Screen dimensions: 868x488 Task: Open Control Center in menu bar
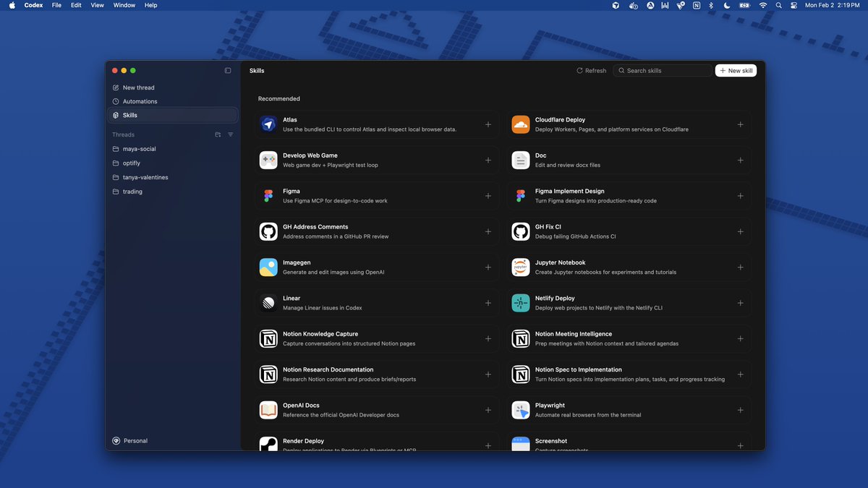[793, 5]
